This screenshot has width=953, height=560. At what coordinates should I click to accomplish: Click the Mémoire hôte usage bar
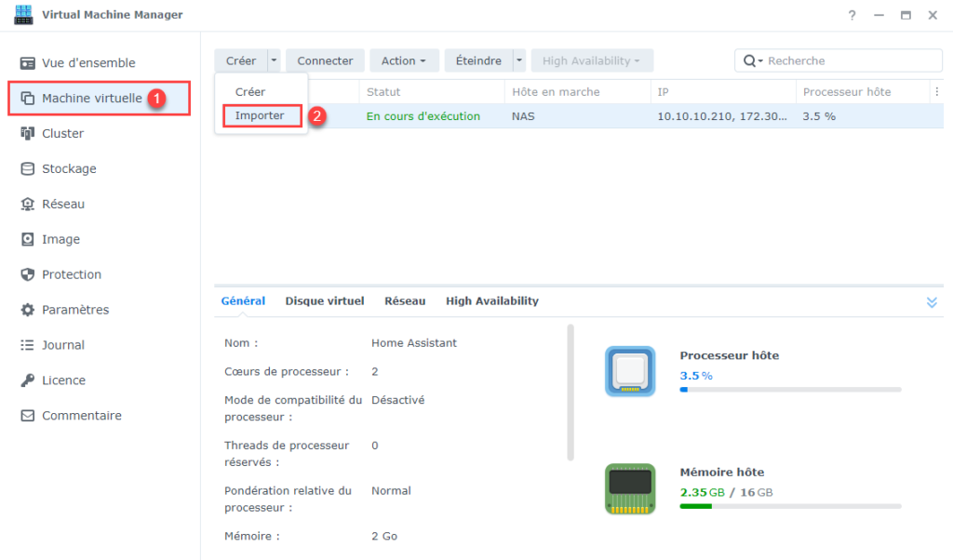[x=790, y=507]
